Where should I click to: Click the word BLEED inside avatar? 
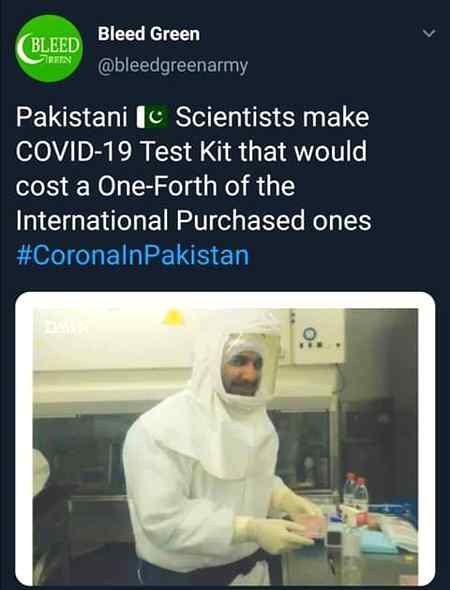point(55,46)
